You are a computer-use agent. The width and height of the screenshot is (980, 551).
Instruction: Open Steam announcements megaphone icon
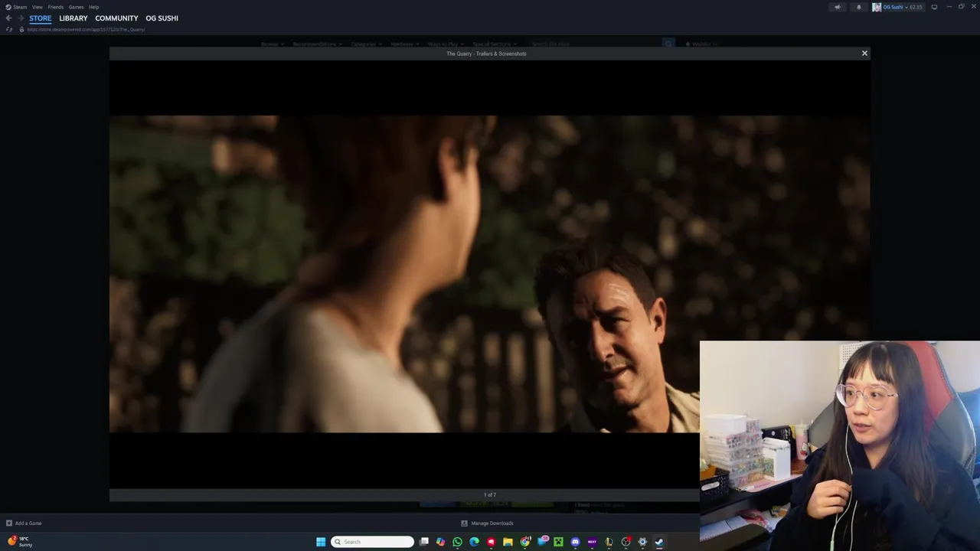(x=838, y=7)
